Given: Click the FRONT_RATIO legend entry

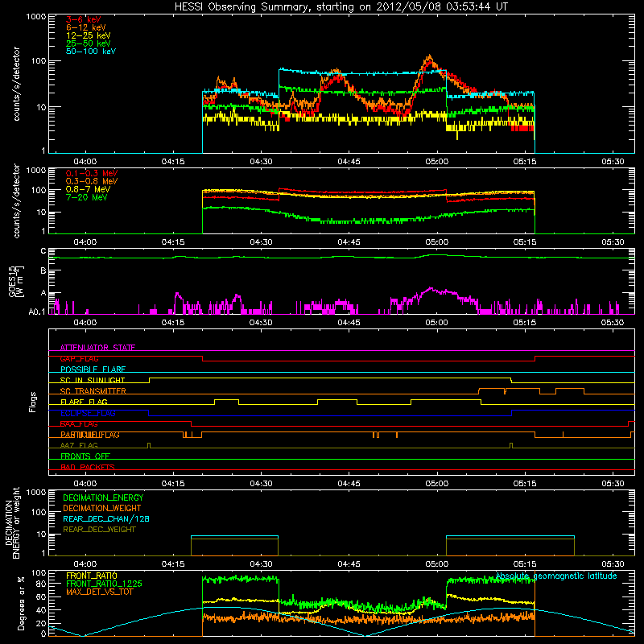Looking at the screenshot, I should (x=92, y=576).
